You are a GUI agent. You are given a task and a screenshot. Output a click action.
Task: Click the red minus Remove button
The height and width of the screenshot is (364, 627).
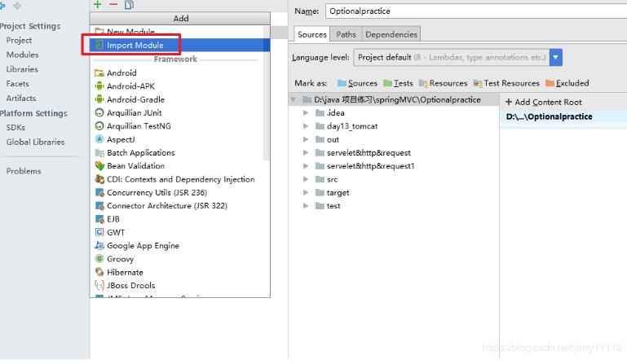point(113,4)
